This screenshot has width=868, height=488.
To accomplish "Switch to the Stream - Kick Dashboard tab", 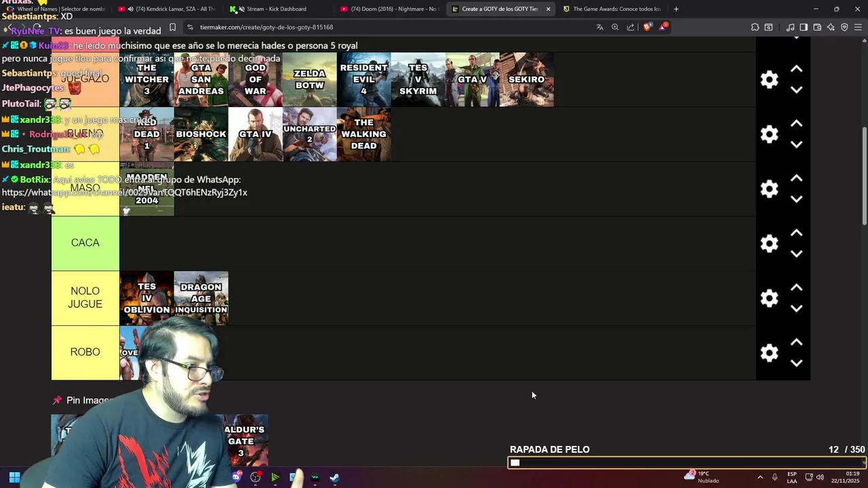I will click(277, 9).
